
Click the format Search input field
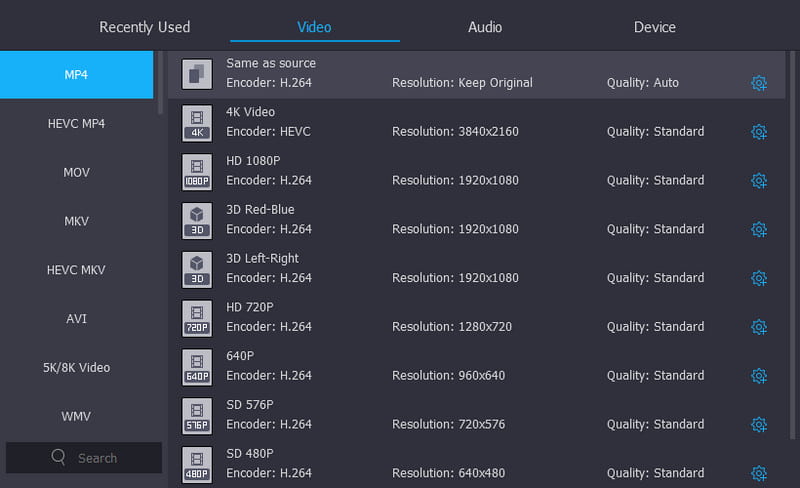pos(98,458)
